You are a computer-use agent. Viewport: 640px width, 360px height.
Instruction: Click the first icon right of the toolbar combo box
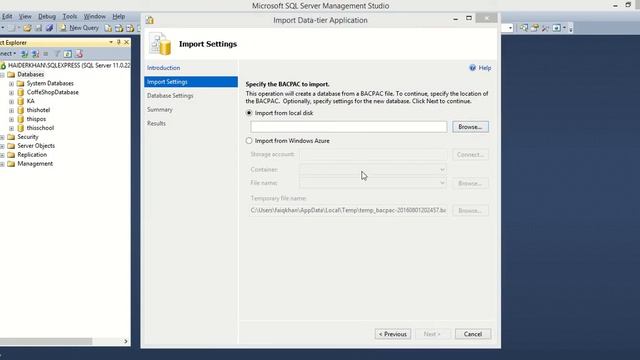524,28
